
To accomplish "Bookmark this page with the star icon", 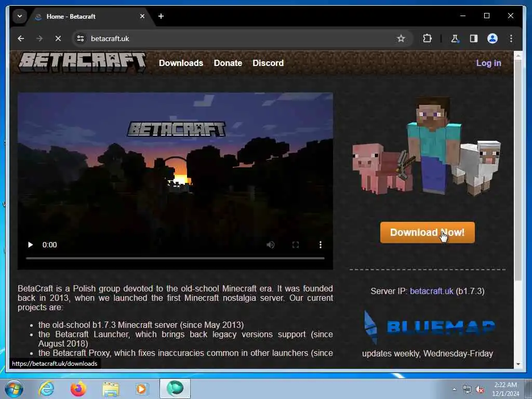I will coord(401,38).
